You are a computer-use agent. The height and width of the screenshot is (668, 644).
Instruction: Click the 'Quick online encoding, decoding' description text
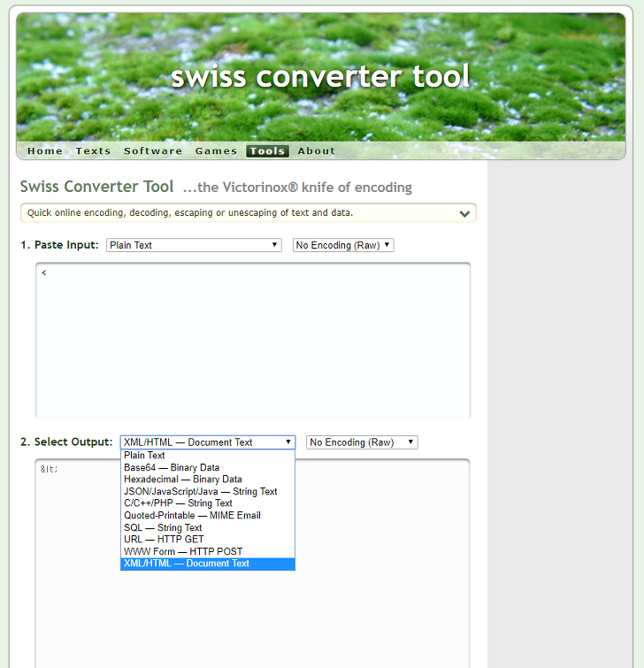coord(190,212)
